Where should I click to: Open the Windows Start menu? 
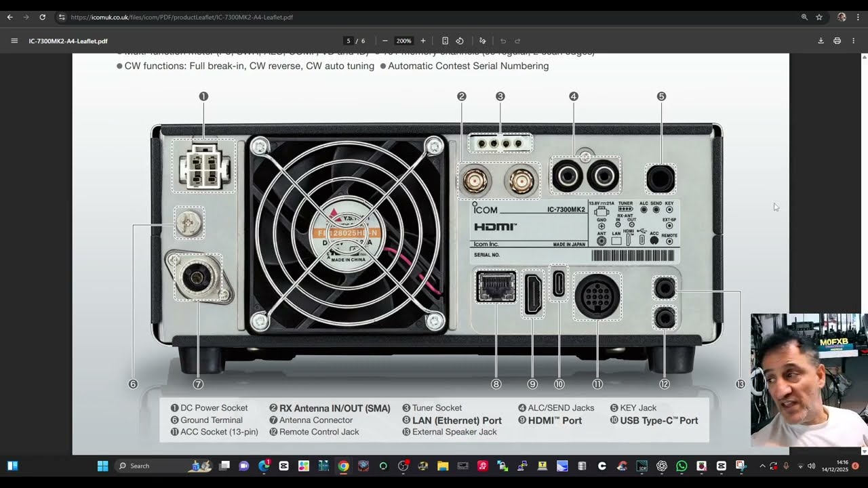click(102, 466)
